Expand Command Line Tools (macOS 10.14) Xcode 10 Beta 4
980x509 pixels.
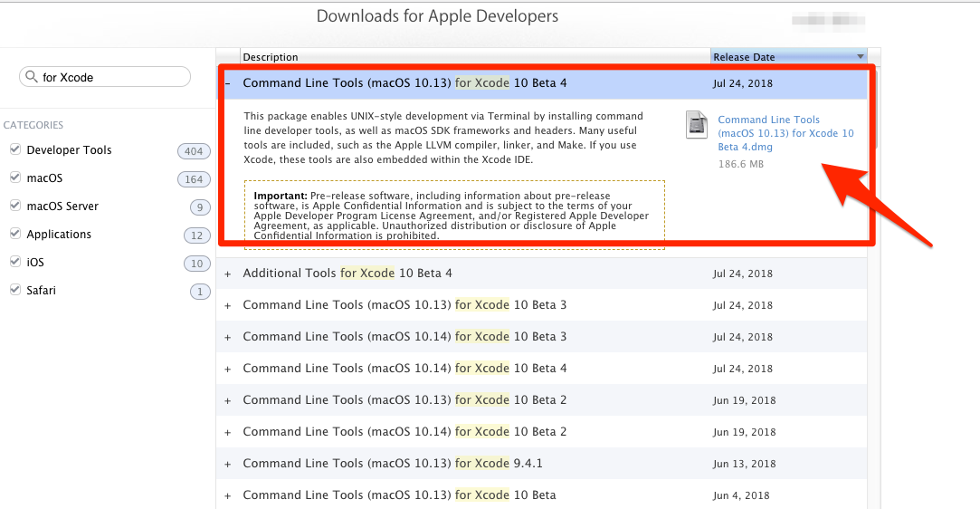coord(228,369)
